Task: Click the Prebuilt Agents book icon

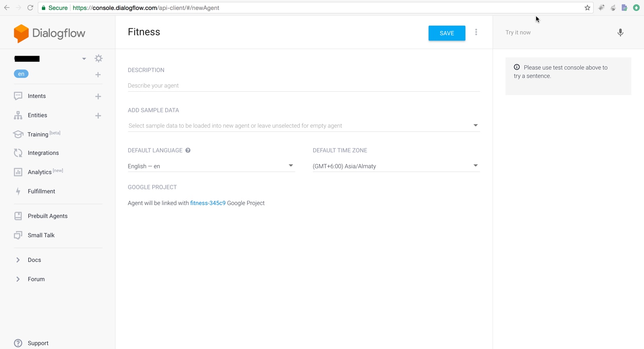Action: tap(18, 216)
